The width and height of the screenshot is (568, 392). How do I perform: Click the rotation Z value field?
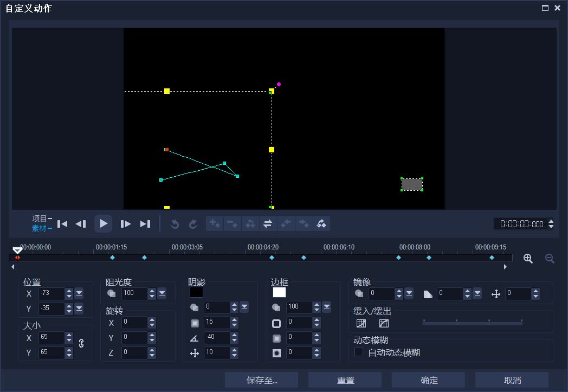[x=134, y=352]
